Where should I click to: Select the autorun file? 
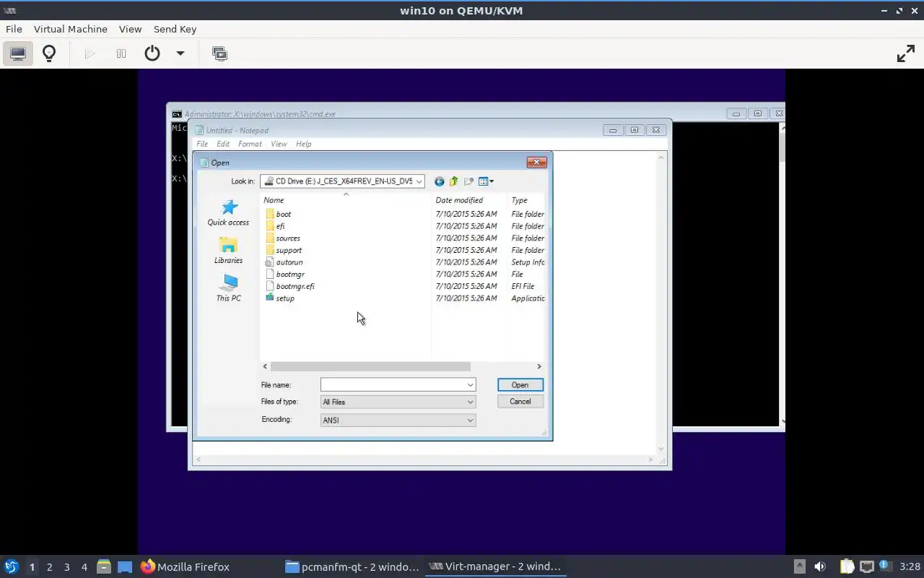(284, 262)
